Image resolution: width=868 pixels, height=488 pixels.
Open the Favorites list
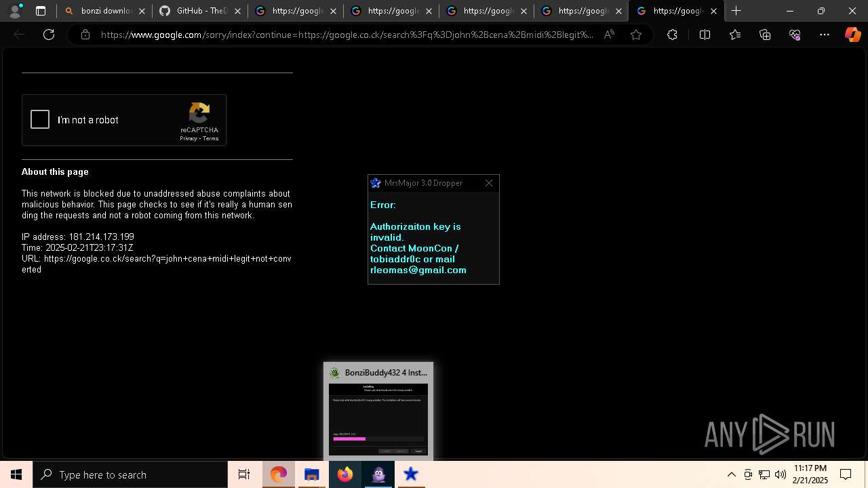pos(735,35)
